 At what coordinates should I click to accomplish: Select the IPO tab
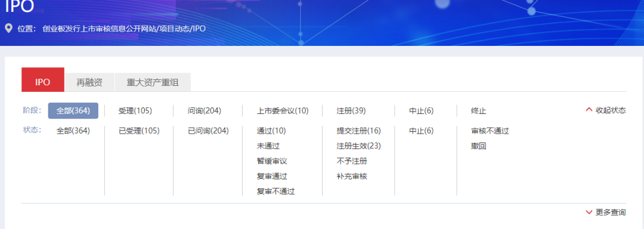click(x=43, y=80)
